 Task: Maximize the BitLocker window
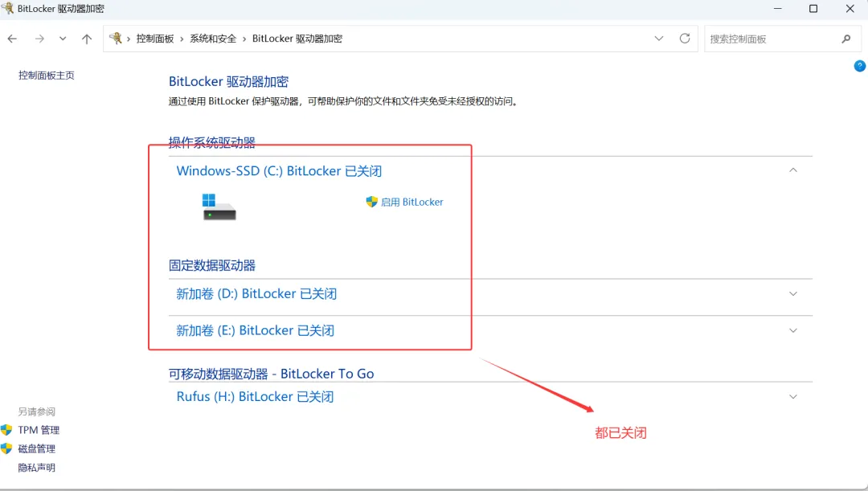[x=813, y=8]
